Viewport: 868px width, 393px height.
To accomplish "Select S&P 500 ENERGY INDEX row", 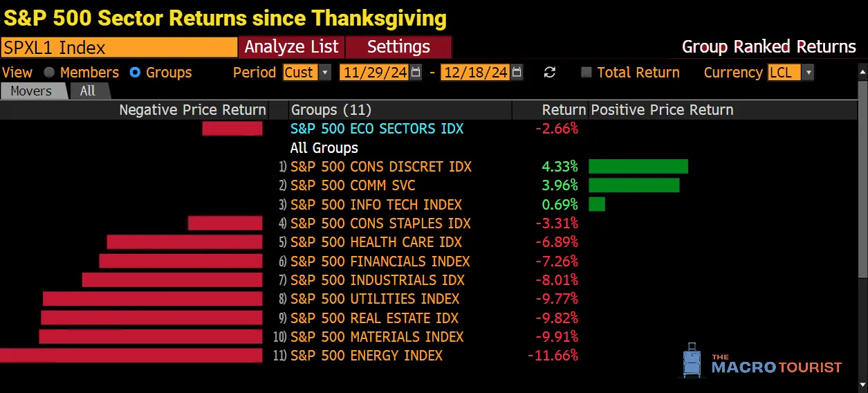I will [x=367, y=356].
